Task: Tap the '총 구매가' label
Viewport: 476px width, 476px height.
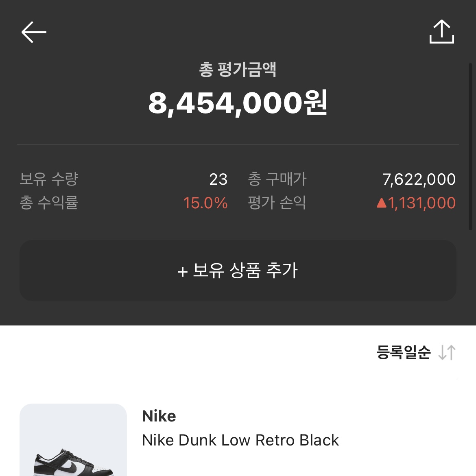Action: [x=277, y=179]
